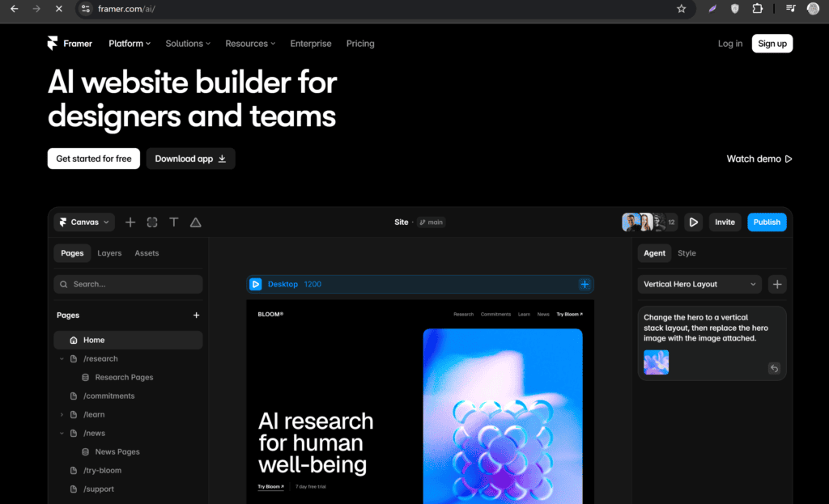Screen dimensions: 829x504
Task: Click the undo arrow in agent prompt card
Action: [x=775, y=368]
